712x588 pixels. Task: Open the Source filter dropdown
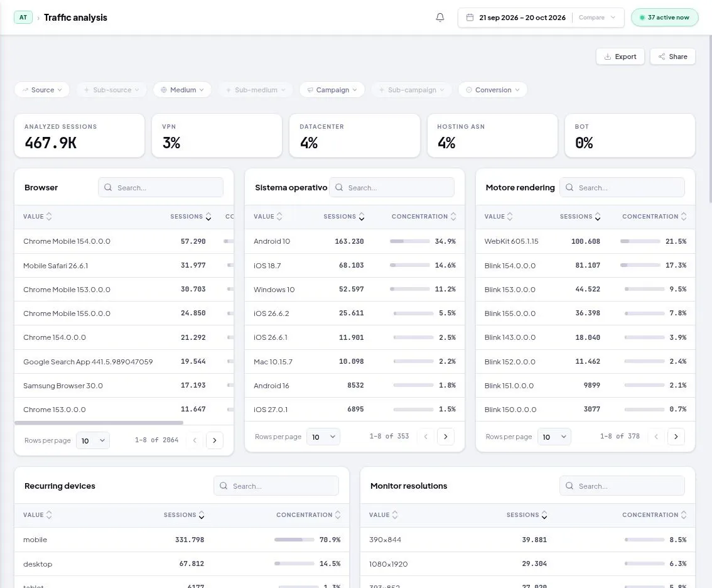coord(42,90)
